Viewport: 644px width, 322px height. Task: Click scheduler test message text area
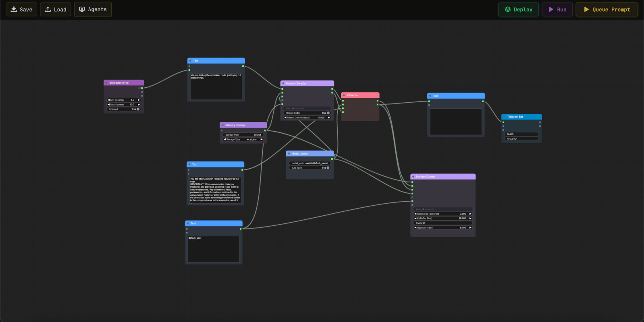pyautogui.click(x=216, y=86)
